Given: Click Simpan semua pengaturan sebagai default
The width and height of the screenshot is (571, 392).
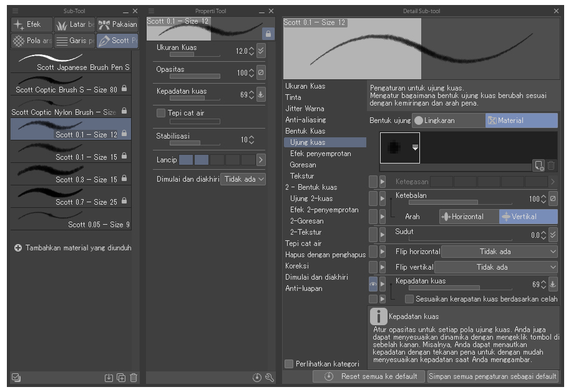Looking at the screenshot, I should click(x=492, y=376).
